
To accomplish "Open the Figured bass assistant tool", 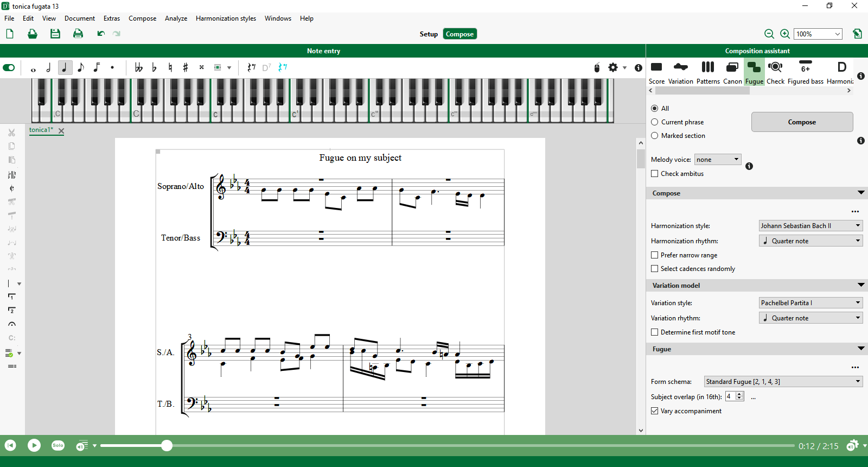I will click(x=806, y=72).
